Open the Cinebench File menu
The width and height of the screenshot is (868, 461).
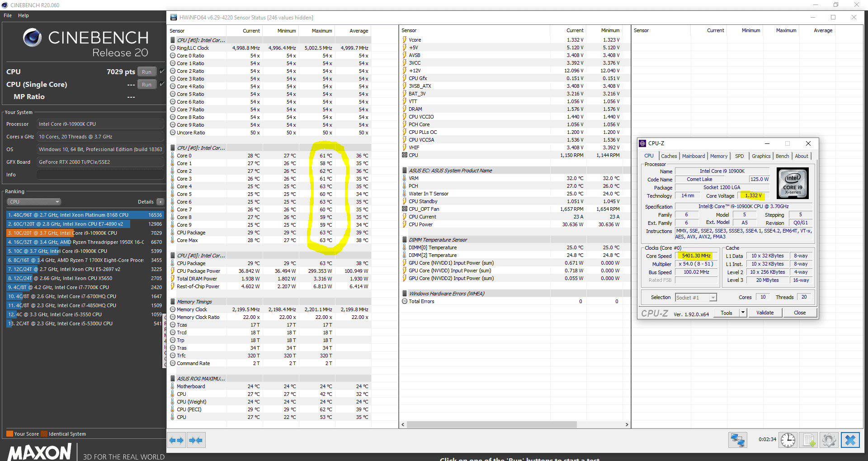[x=8, y=15]
